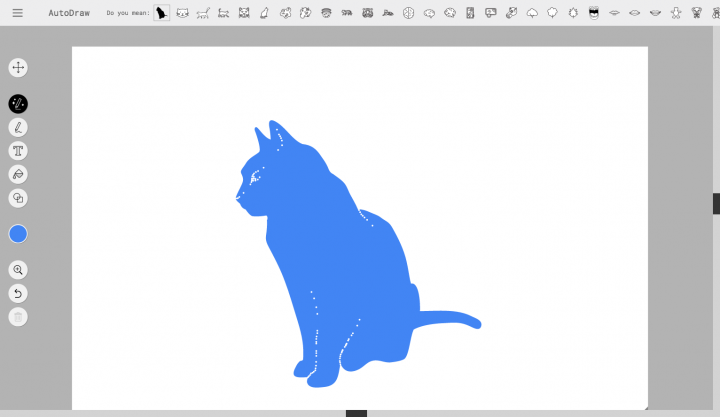This screenshot has height=417, width=720.
Task: Select the Fill bucket tool
Action: point(18,174)
